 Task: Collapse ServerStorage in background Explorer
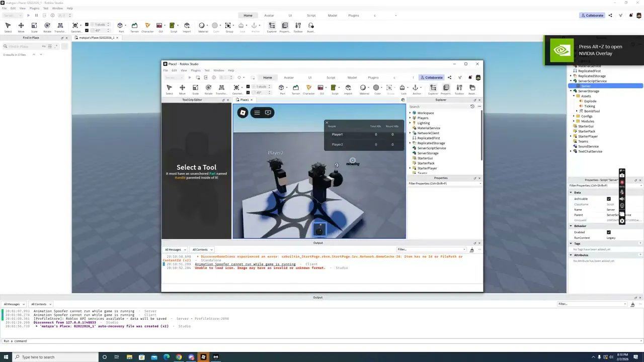click(x=571, y=91)
